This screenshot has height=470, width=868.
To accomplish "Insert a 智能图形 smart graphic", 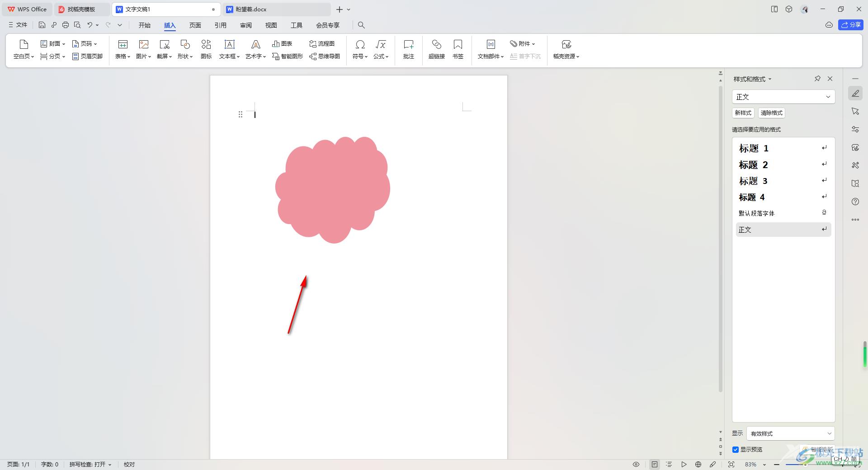I will pos(288,56).
